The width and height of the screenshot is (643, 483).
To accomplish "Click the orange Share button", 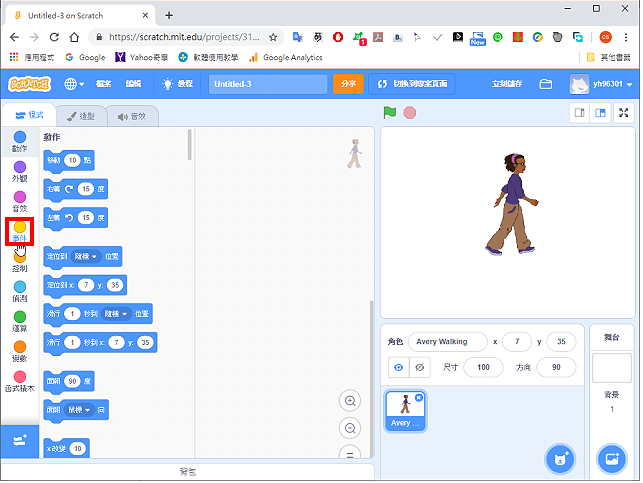I will (348, 84).
